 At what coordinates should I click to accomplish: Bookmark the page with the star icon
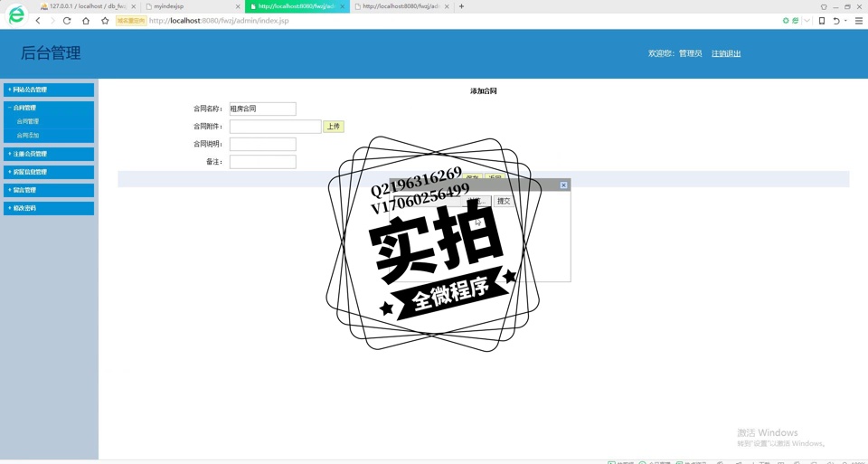pos(105,21)
